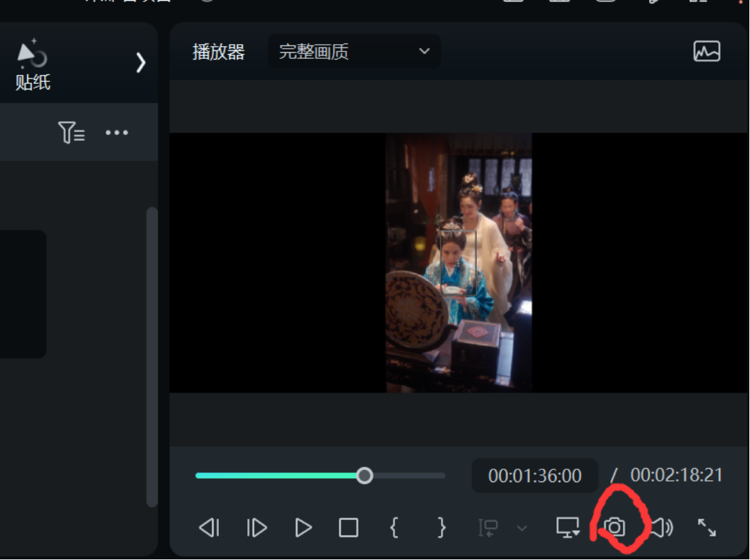Screen dimensions: 750x560
Task: Click the frame-forward step icon
Action: tap(256, 527)
